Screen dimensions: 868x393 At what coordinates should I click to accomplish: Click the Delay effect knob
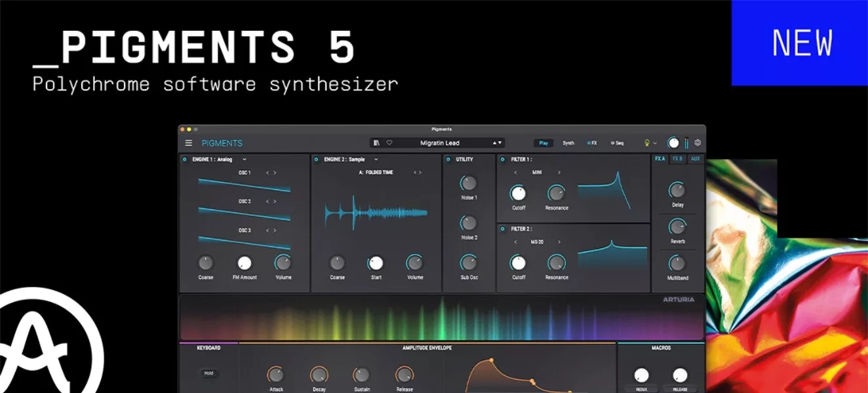click(677, 190)
